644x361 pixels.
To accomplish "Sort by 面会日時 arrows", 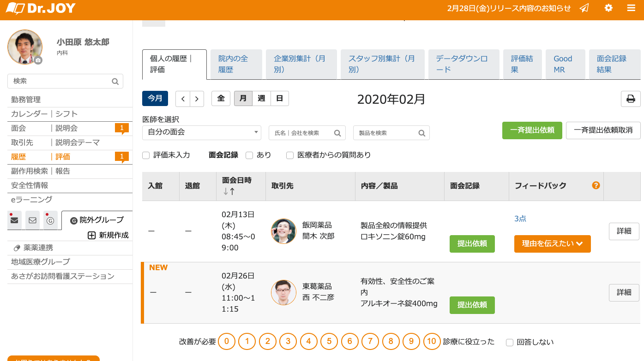I will [229, 191].
